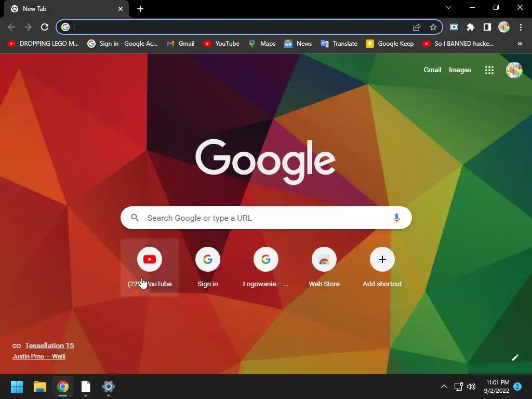
Task: Select the New Tab tab
Action: [66, 9]
